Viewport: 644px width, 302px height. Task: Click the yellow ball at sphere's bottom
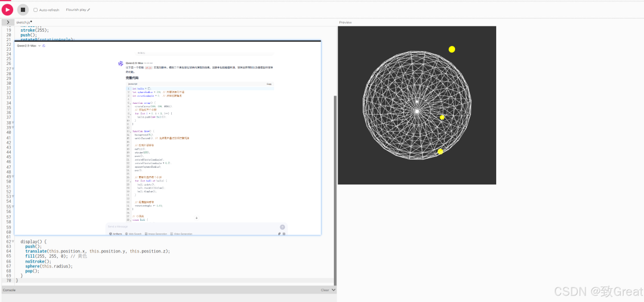[x=440, y=152]
